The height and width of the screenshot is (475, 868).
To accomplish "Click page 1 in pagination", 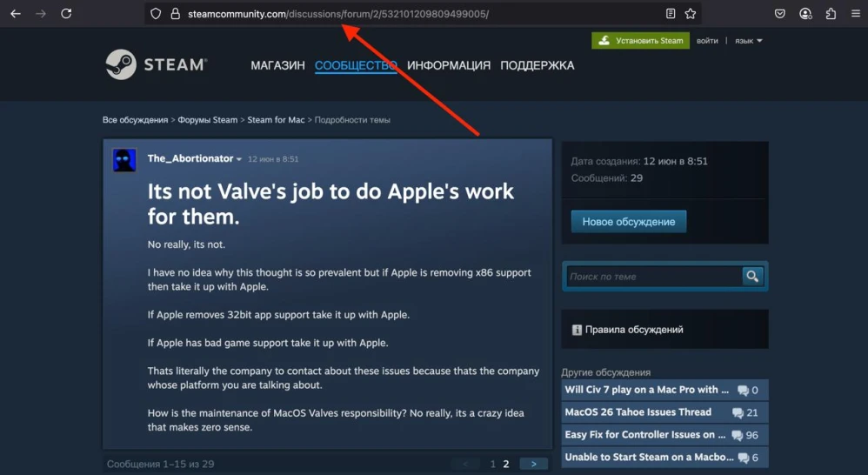I will 492,464.
